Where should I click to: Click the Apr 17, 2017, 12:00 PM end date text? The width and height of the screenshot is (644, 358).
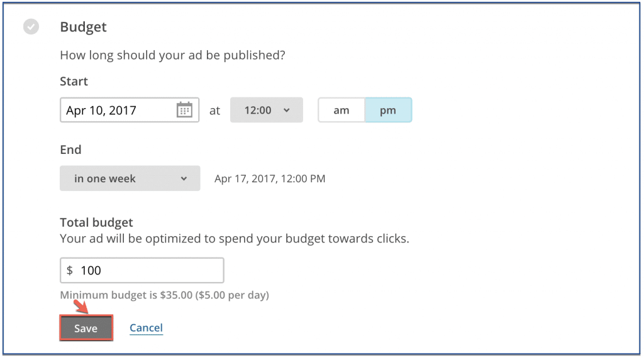(x=270, y=179)
